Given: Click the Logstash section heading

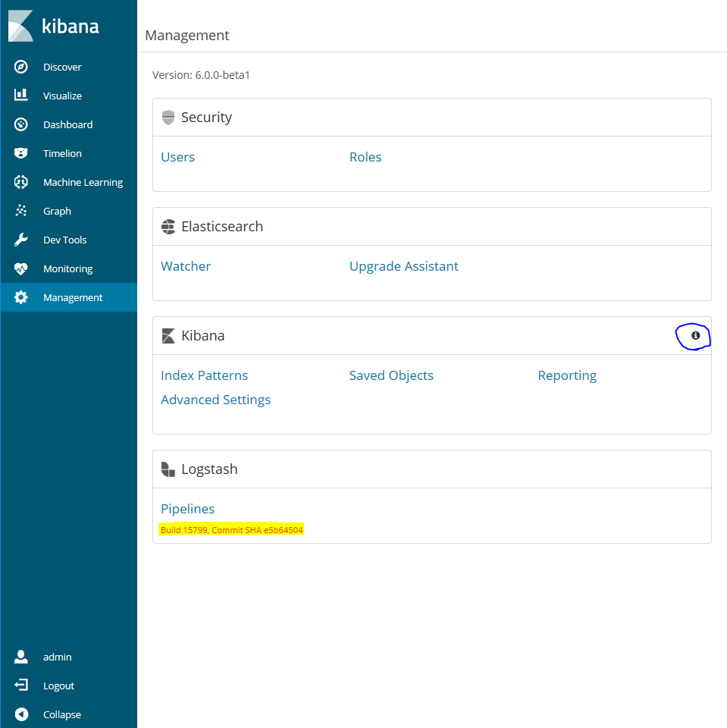Looking at the screenshot, I should [x=209, y=469].
